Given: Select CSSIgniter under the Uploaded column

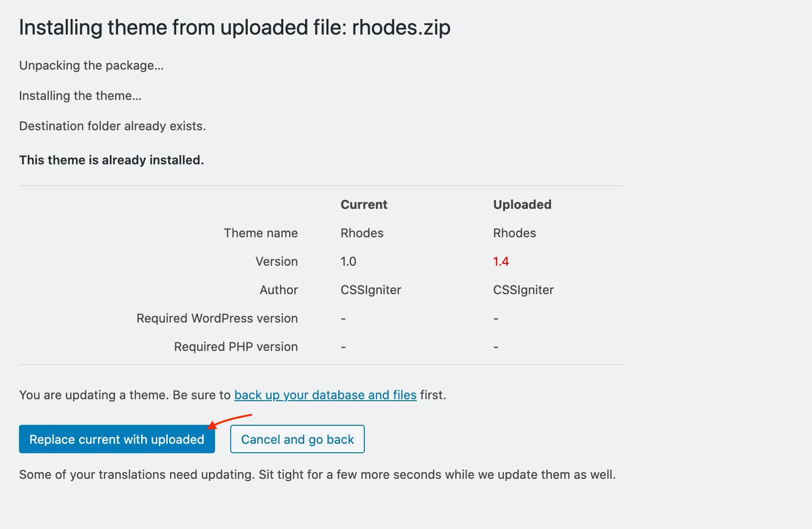Looking at the screenshot, I should click(523, 290).
